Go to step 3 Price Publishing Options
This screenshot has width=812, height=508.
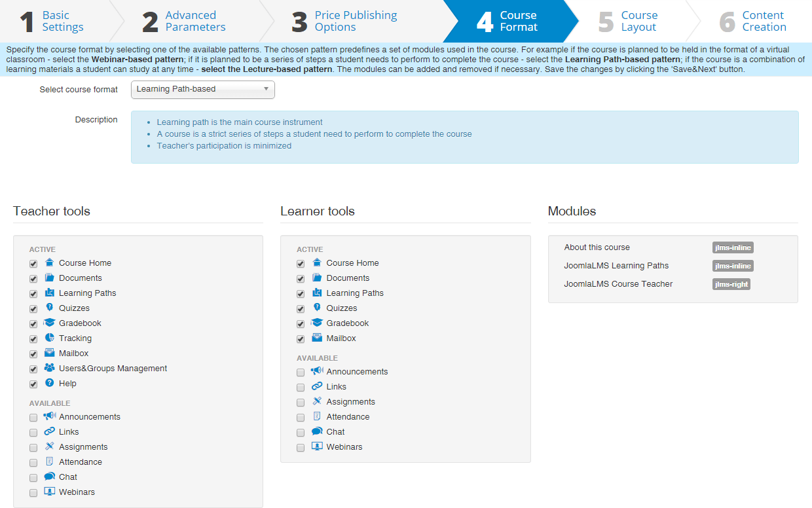pyautogui.click(x=345, y=21)
